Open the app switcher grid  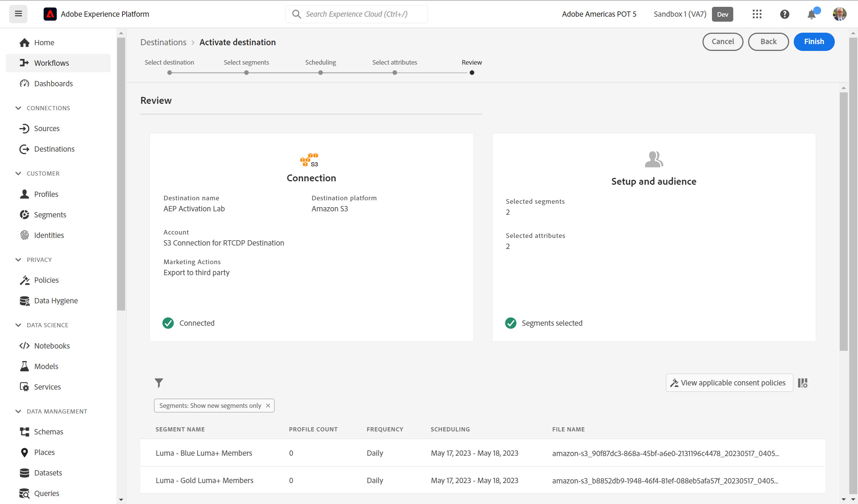[x=757, y=14]
